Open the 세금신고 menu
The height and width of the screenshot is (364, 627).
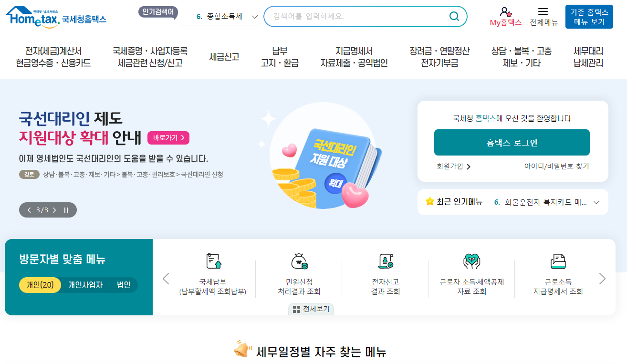224,56
